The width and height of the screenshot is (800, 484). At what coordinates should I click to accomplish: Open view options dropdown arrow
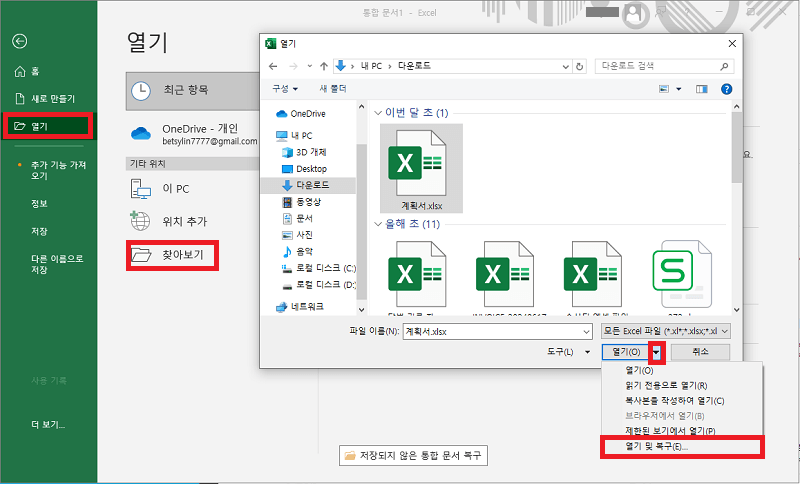(679, 89)
